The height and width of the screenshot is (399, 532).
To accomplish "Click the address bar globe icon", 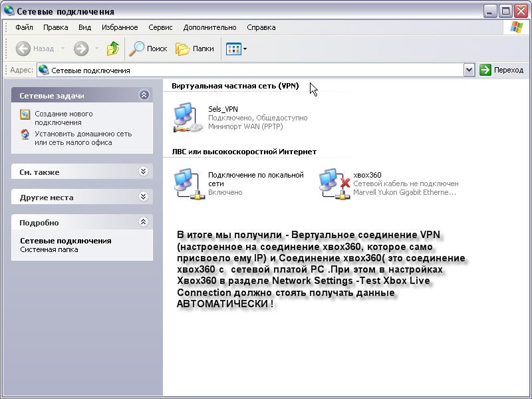I will pyautogui.click(x=43, y=70).
